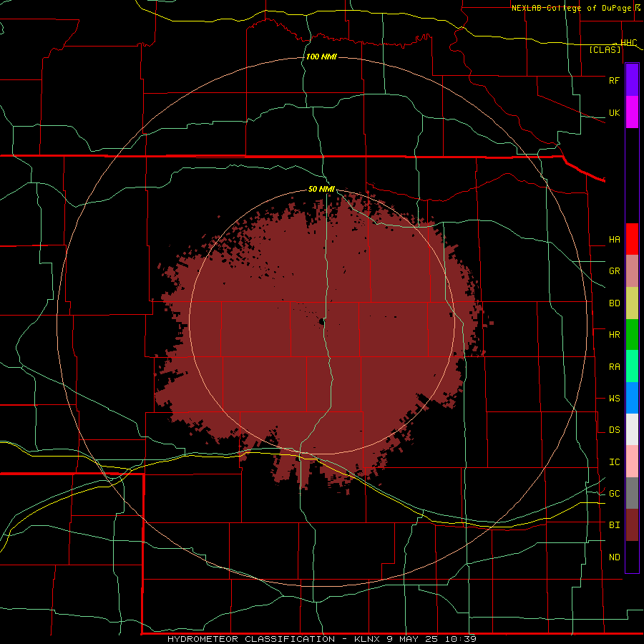Click the GR pink legend color swatch
The height and width of the screenshot is (644, 644).
[x=632, y=271]
